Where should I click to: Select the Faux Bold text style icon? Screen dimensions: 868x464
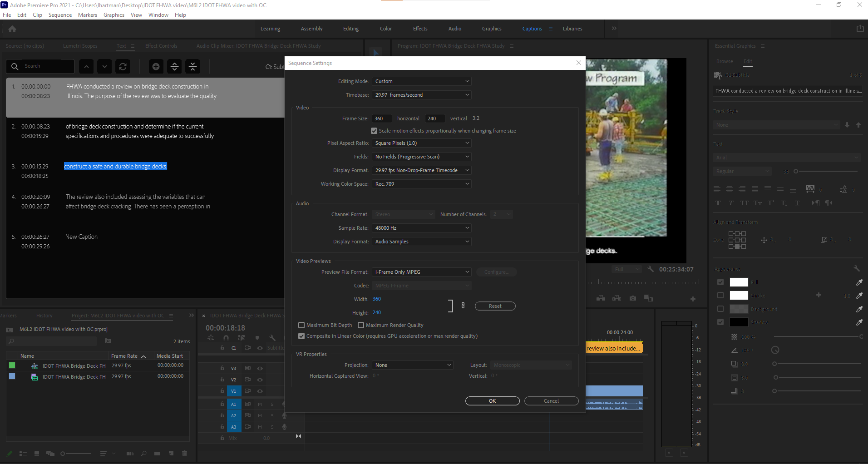[x=719, y=203]
